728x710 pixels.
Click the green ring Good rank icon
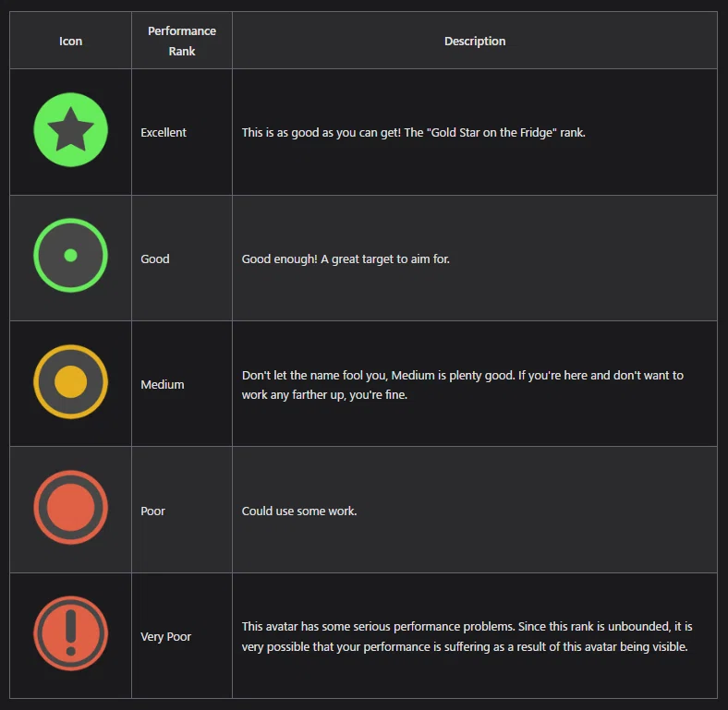click(x=70, y=255)
